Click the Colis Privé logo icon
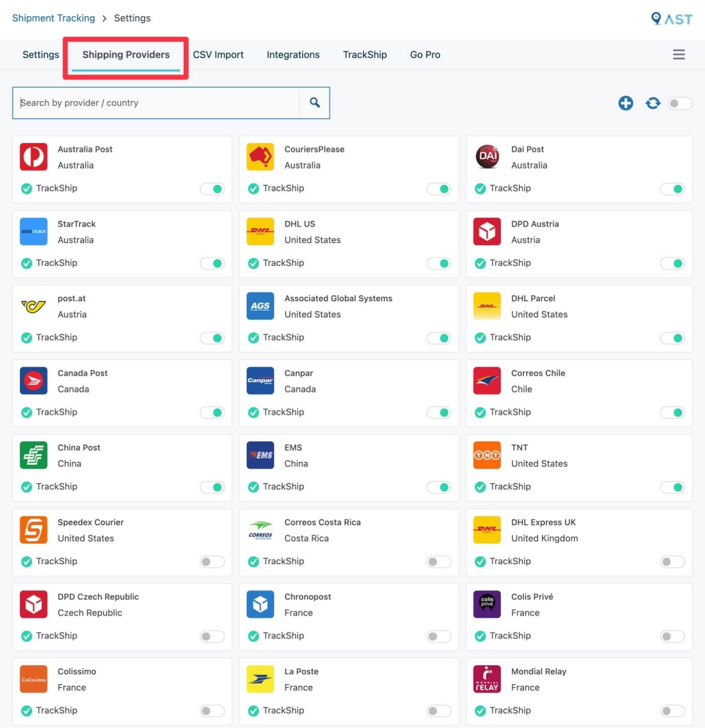 (x=487, y=604)
